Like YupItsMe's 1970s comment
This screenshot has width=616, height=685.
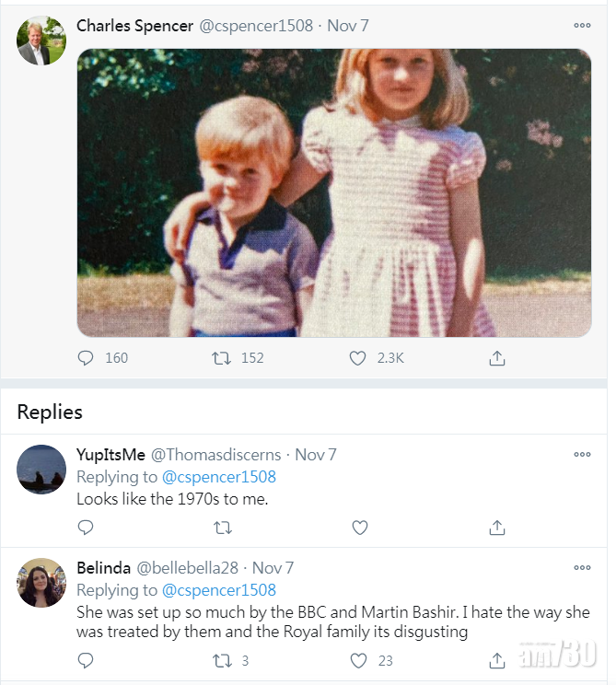coord(360,528)
